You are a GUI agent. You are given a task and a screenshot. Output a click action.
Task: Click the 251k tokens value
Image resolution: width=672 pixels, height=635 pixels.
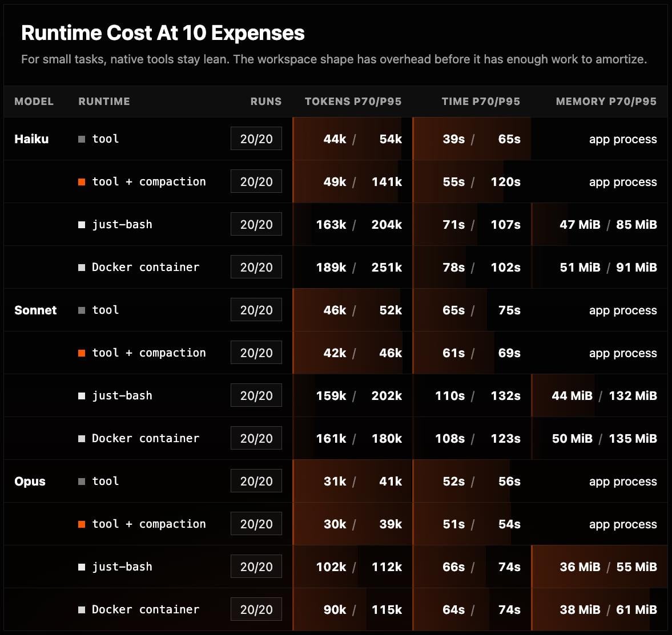click(x=387, y=267)
